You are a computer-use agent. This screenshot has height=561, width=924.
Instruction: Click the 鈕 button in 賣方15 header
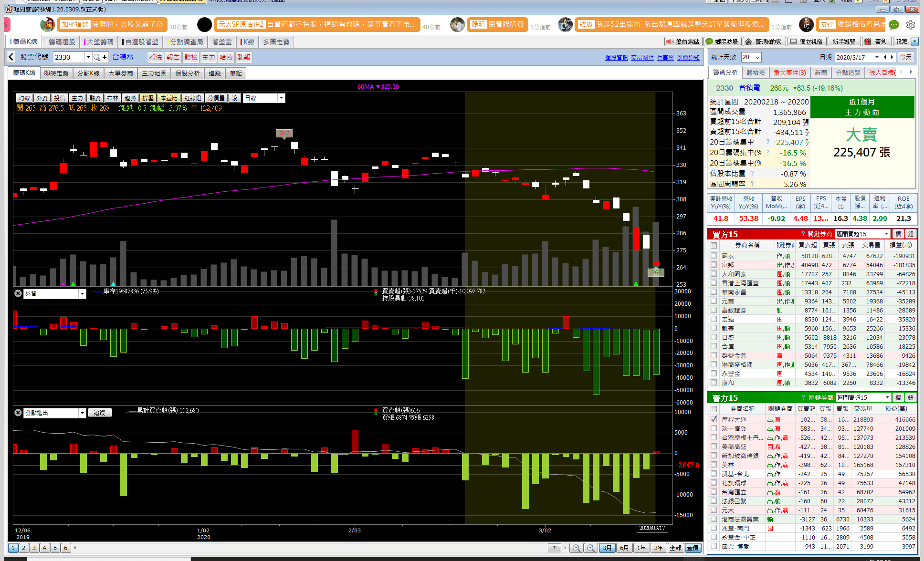(911, 398)
